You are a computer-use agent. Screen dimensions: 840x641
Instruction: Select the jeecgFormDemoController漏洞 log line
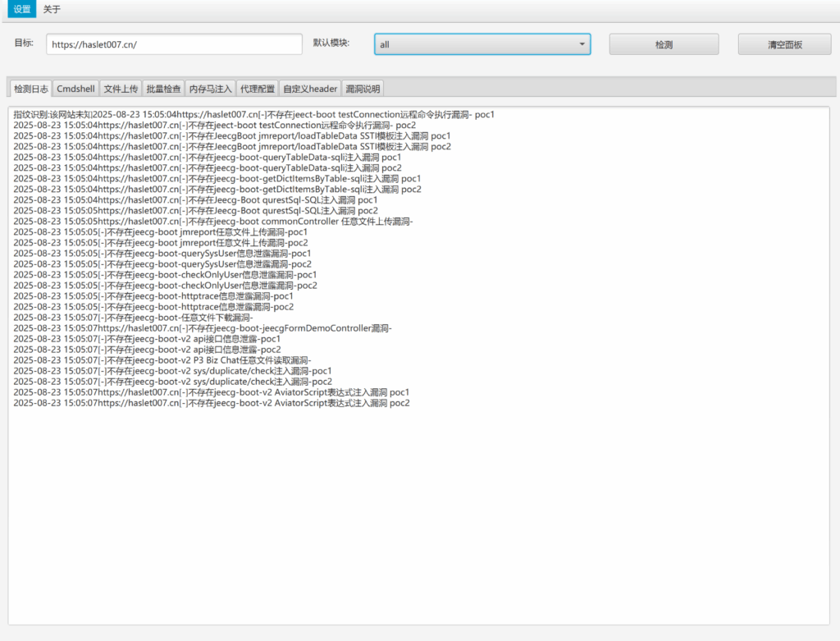tap(203, 328)
